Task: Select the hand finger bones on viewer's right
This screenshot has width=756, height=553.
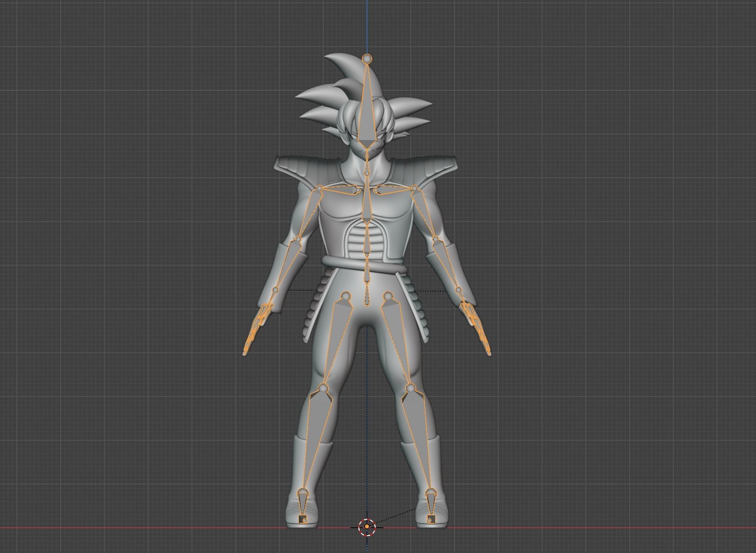Action: (475, 327)
